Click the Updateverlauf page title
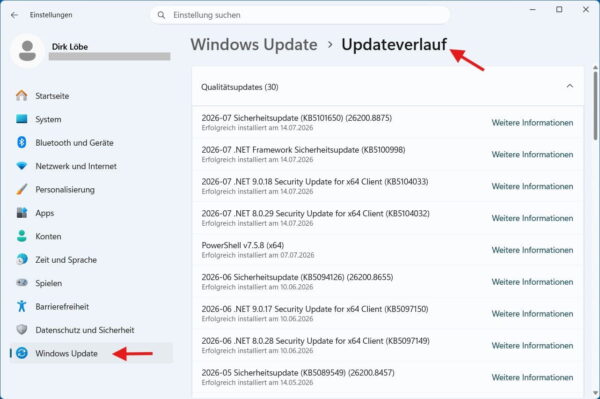The width and height of the screenshot is (600, 399). 394,45
